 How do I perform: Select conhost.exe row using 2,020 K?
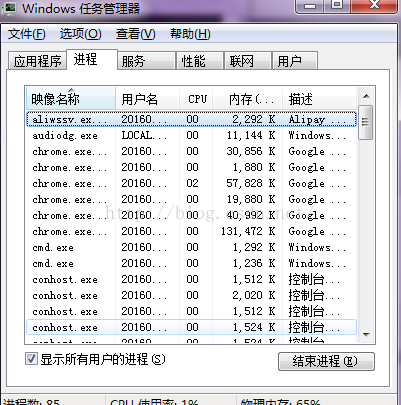(x=191, y=295)
